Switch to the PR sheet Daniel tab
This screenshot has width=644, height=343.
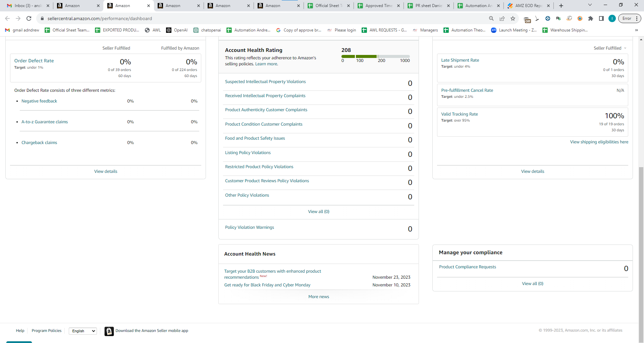pos(429,6)
